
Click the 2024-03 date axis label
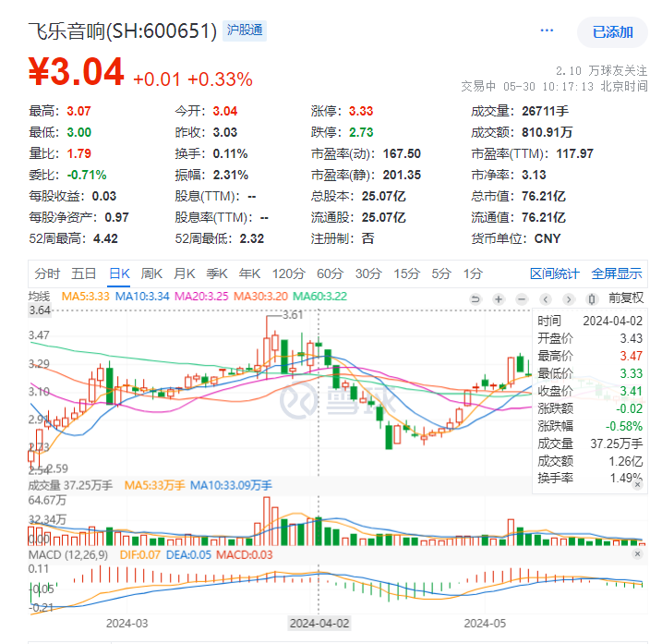[127, 624]
